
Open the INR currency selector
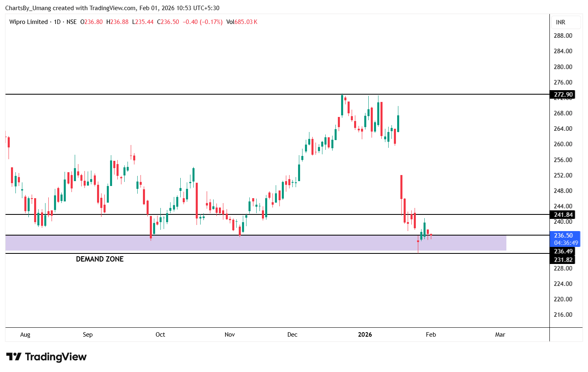click(566, 22)
